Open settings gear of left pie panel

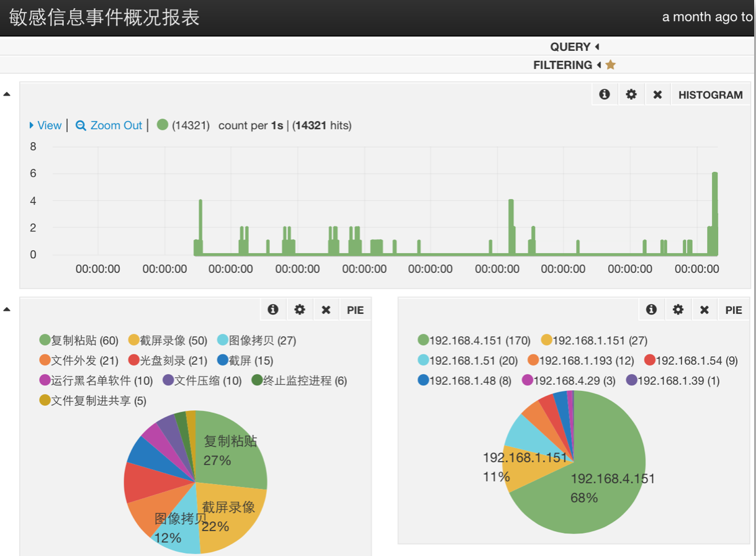click(x=300, y=309)
